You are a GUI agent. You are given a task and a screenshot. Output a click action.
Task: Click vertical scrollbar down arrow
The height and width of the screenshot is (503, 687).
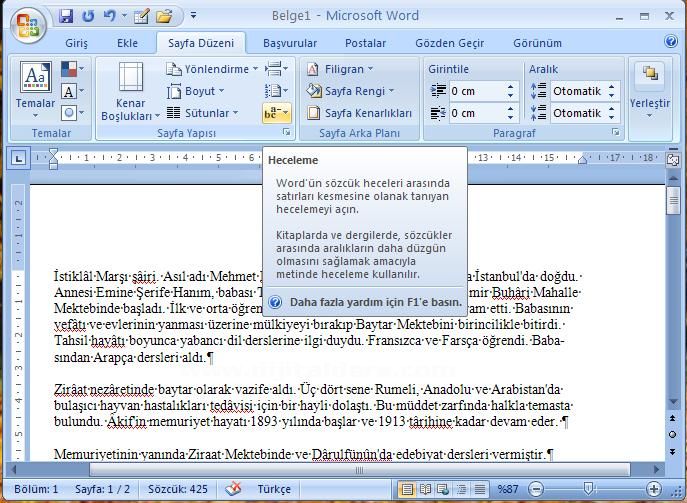[673, 402]
